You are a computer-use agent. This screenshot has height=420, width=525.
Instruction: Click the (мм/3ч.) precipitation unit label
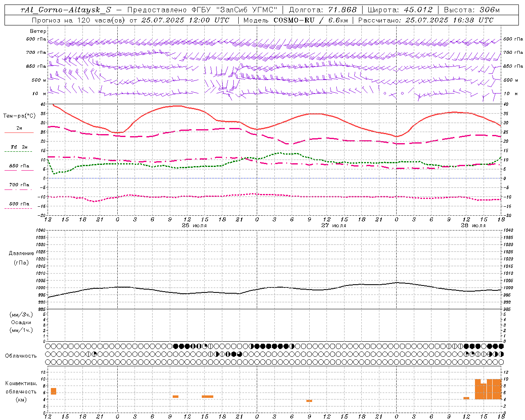pyautogui.click(x=21, y=315)
